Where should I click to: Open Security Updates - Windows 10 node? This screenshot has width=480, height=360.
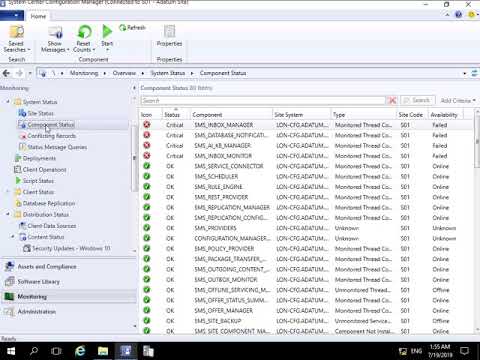point(71,248)
